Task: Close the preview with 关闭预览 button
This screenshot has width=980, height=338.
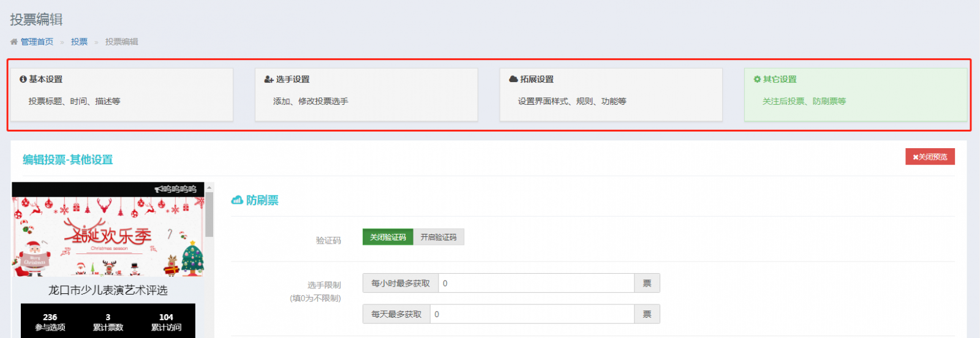Action: coord(930,157)
